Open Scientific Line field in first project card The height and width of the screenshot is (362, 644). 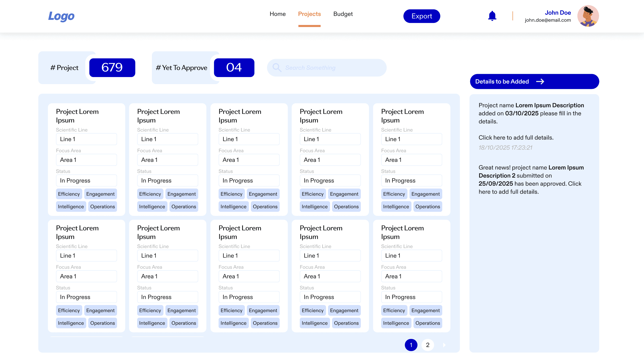click(86, 139)
